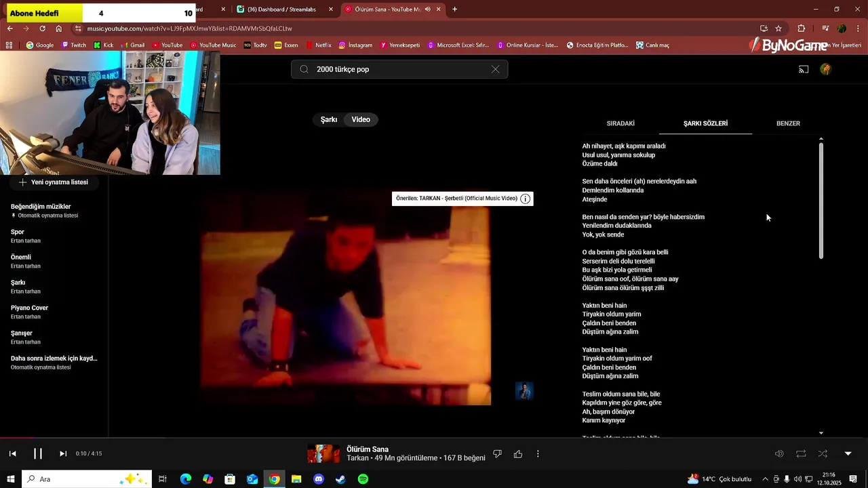
Task: Mute the Ölüm Sana tab via speaker icon
Action: (x=427, y=9)
